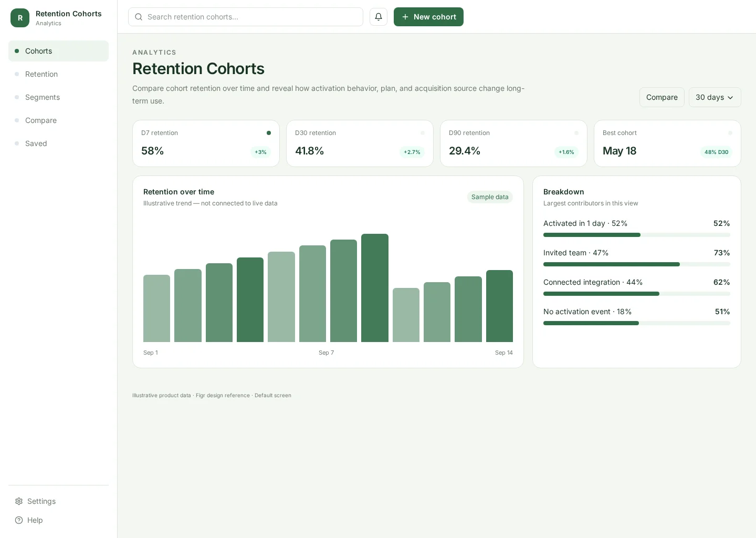Click the R app logo

20,18
